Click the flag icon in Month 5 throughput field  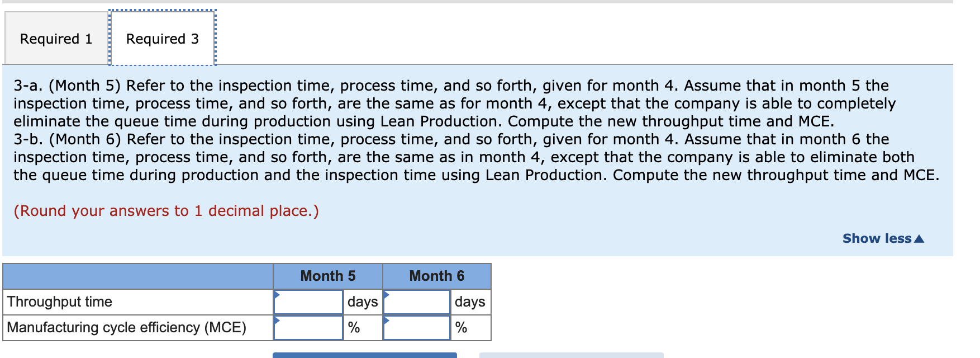278,295
